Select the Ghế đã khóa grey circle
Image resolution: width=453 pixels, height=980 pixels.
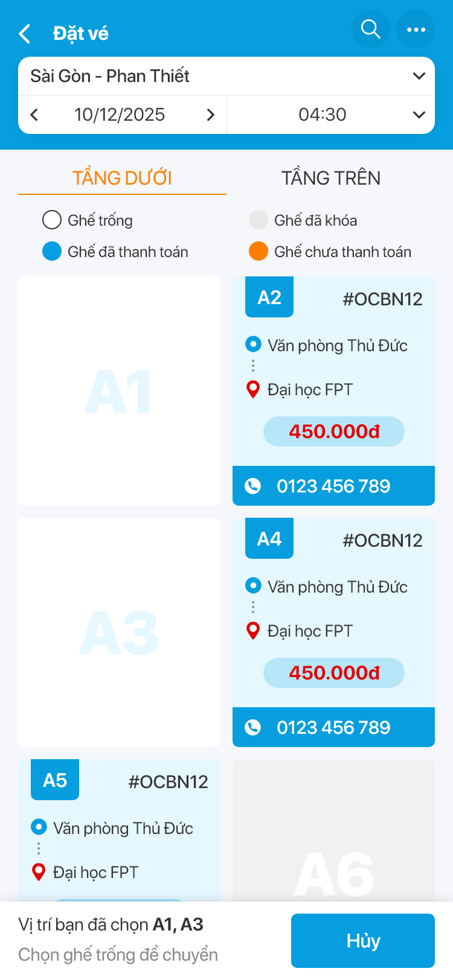click(x=259, y=220)
